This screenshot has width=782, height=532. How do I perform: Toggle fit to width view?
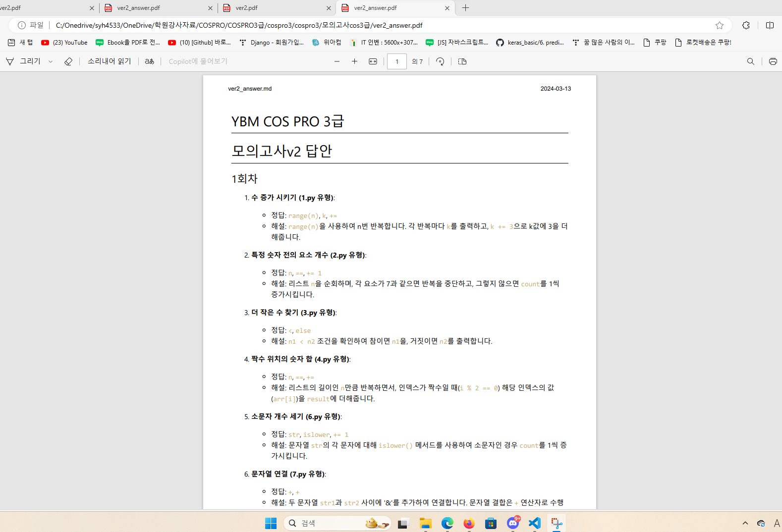click(x=373, y=61)
